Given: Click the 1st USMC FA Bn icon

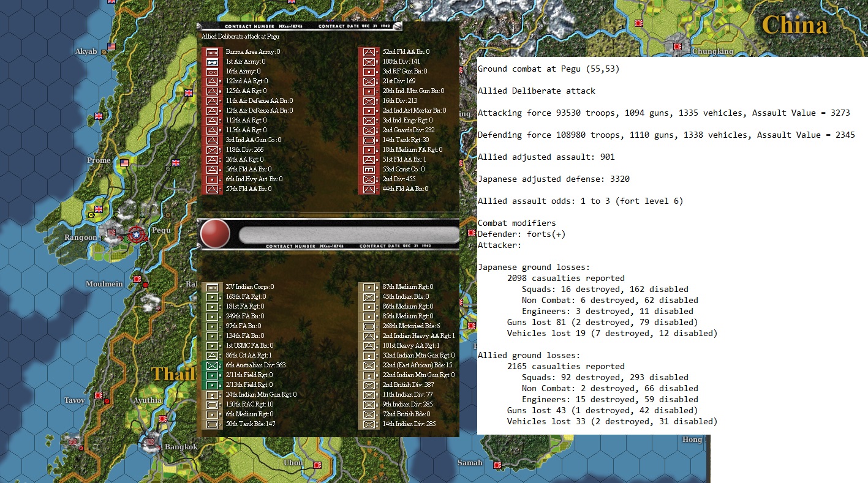Looking at the screenshot, I should click(x=213, y=346).
